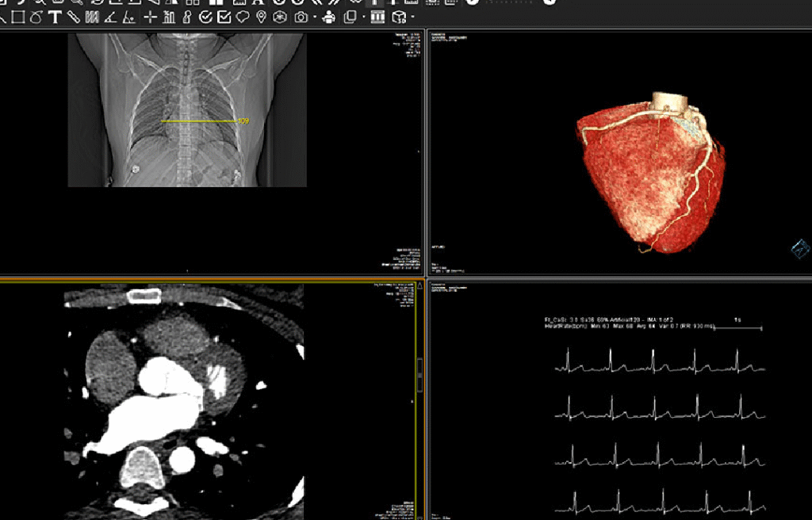Select the angle measurement tool
The height and width of the screenshot is (520, 812).
[110, 17]
